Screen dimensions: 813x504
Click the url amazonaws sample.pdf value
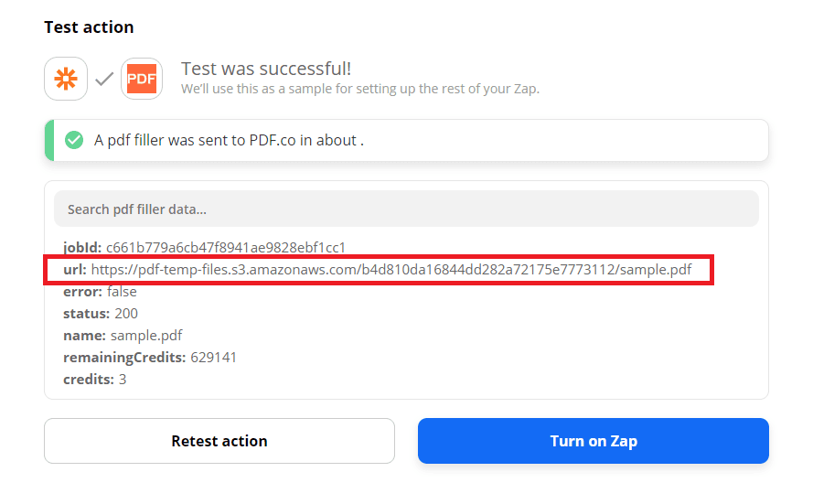390,270
